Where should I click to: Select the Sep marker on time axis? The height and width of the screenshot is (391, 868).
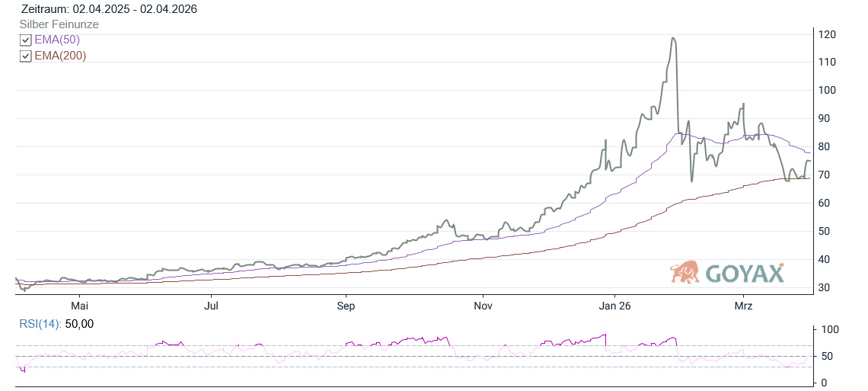coord(346,306)
